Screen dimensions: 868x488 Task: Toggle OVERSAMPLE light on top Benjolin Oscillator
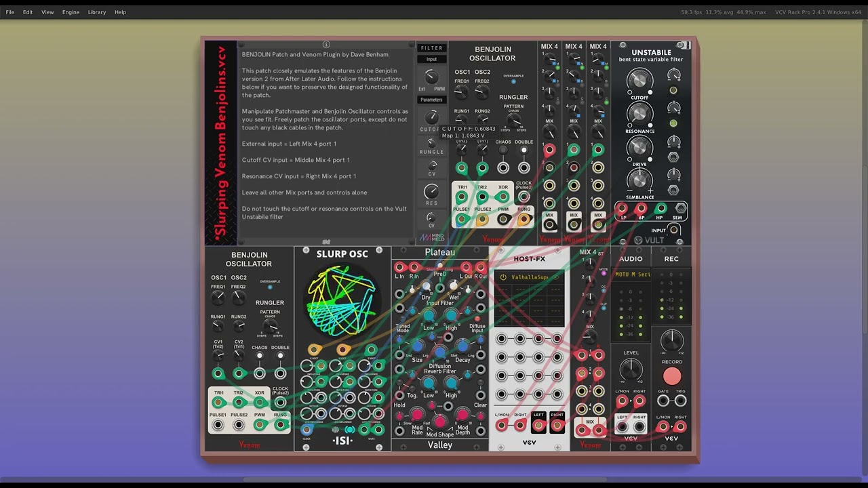click(513, 81)
